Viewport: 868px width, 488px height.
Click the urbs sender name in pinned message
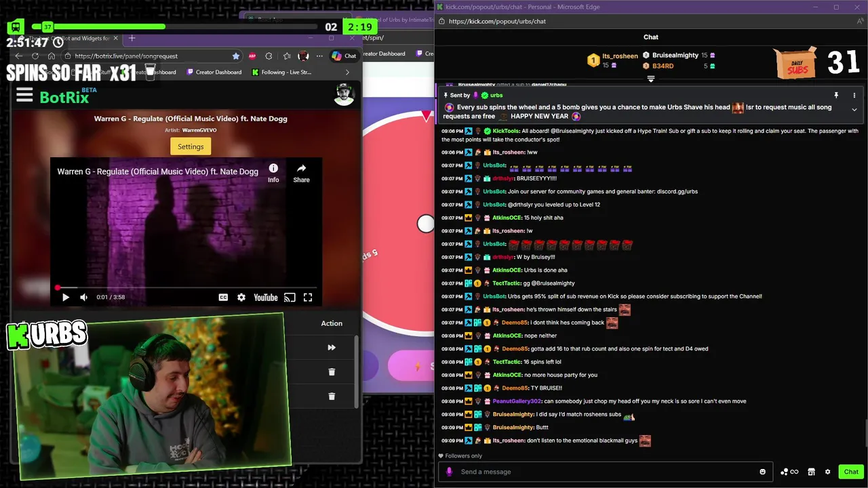496,96
